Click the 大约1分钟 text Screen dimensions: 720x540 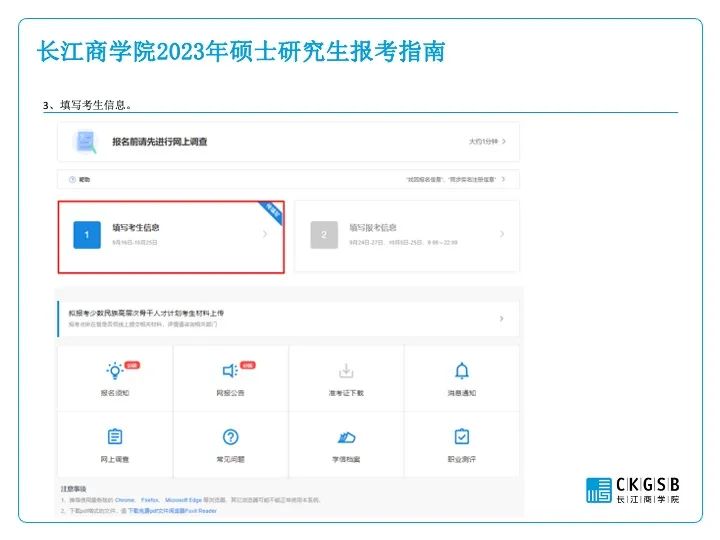tap(483, 141)
